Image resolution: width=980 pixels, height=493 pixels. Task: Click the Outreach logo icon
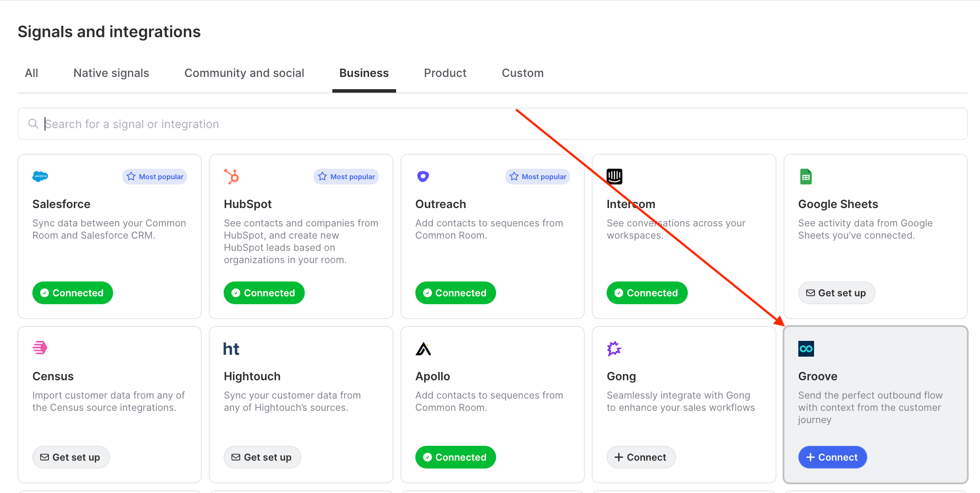point(423,177)
